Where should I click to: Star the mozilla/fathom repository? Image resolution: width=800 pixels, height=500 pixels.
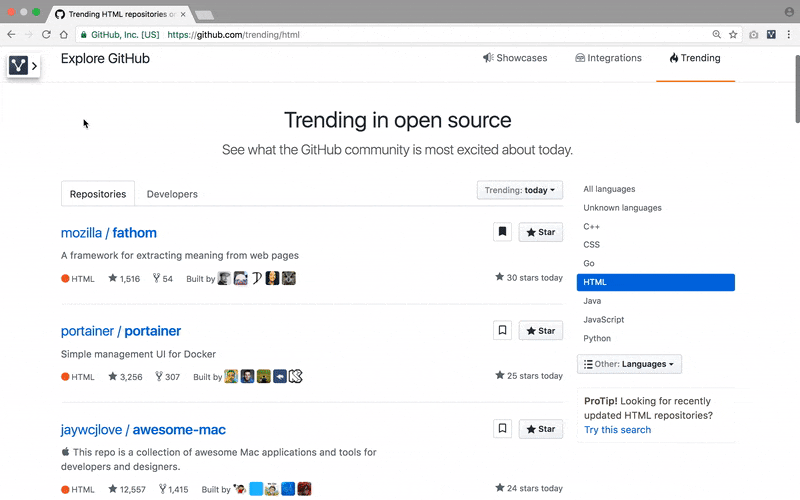pyautogui.click(x=541, y=232)
